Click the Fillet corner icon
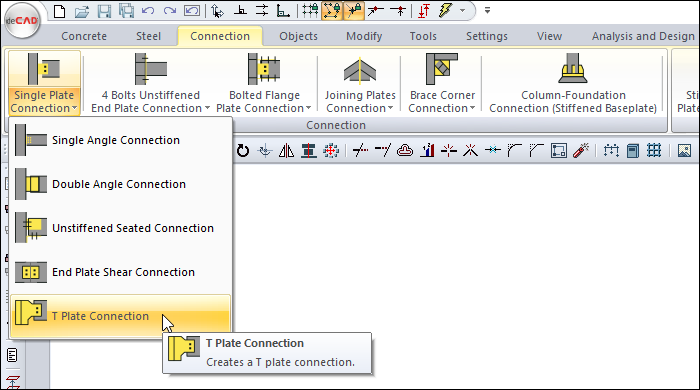Image resolution: width=700 pixels, height=390 pixels. (514, 151)
